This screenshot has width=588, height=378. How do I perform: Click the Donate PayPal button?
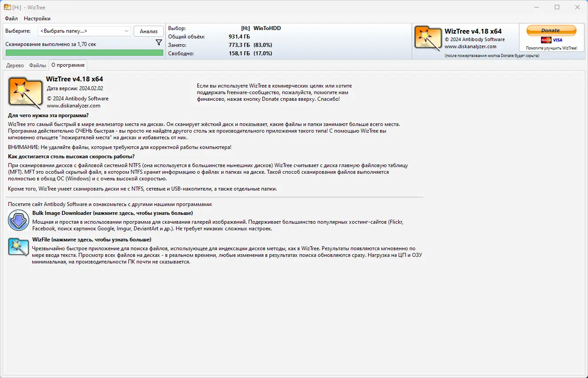coord(551,31)
